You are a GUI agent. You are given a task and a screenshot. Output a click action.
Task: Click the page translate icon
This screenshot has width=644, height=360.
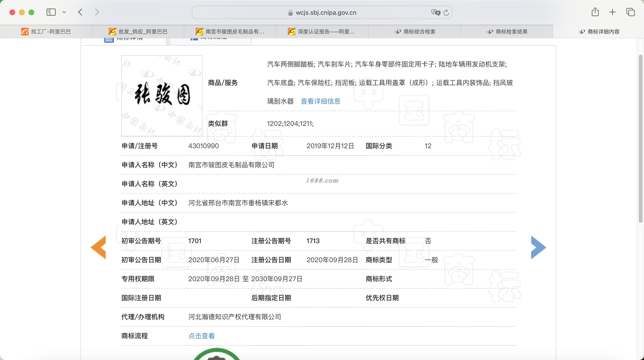click(x=435, y=12)
